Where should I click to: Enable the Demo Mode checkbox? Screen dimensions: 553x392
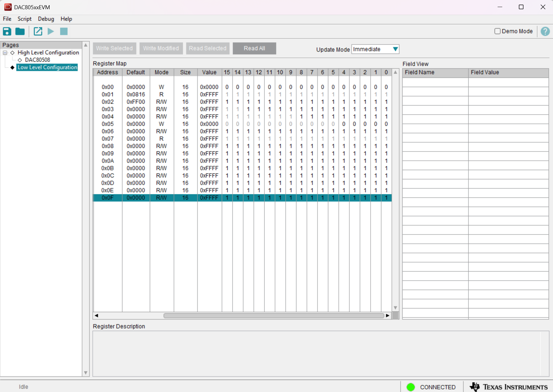[497, 31]
